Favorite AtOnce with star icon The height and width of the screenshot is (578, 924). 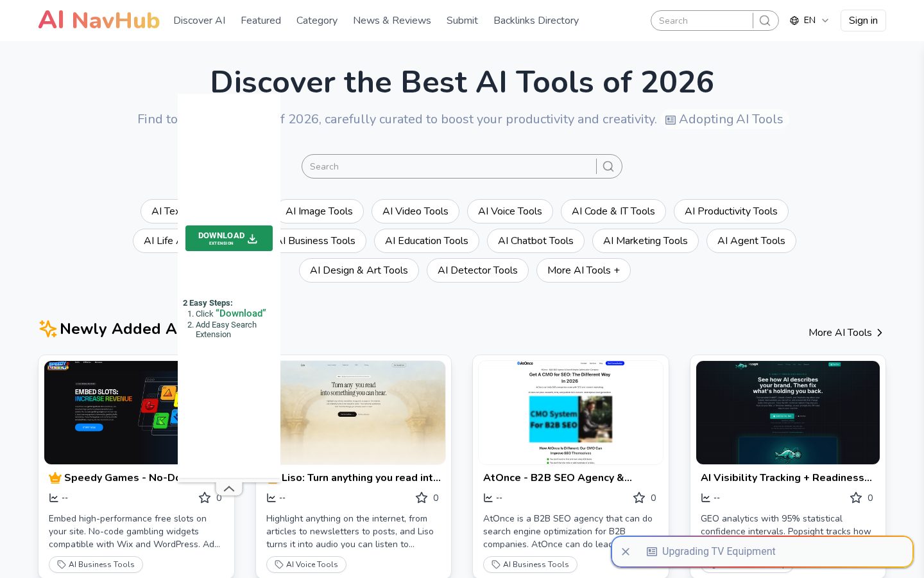point(639,498)
